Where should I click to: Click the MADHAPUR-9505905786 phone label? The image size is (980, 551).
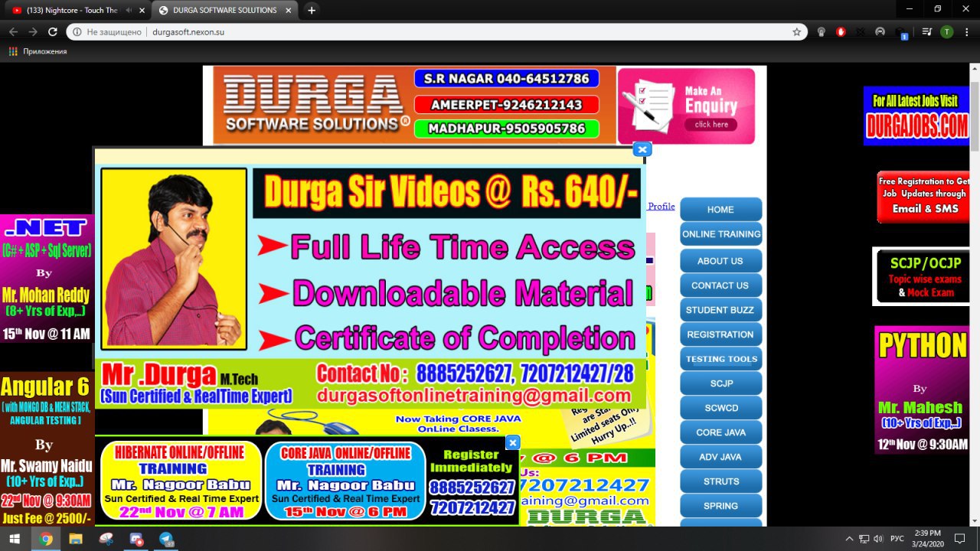click(x=506, y=129)
